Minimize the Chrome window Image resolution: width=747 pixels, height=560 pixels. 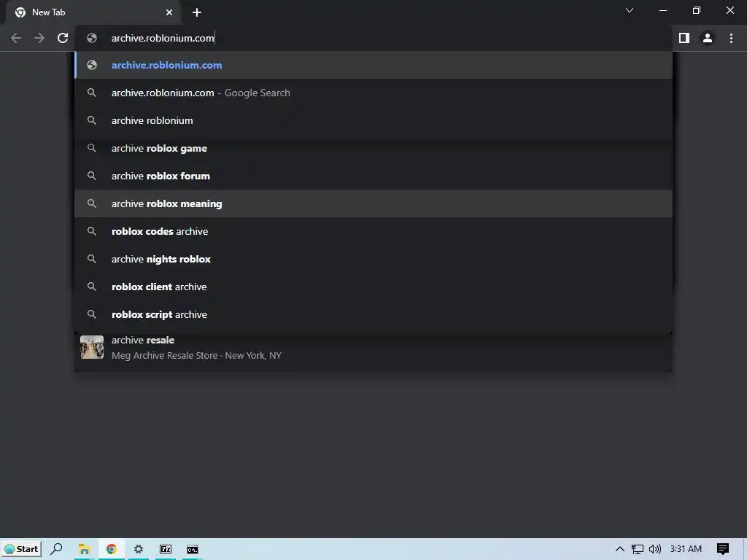pyautogui.click(x=662, y=10)
